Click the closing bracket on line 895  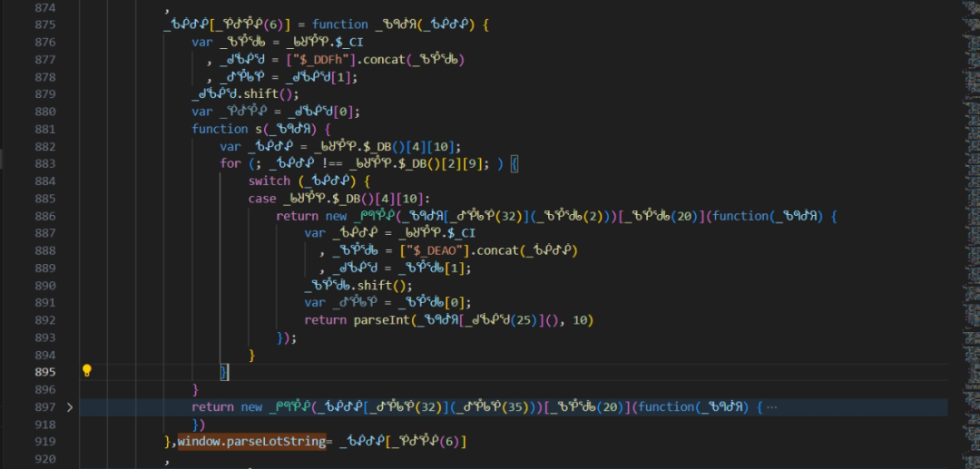click(x=224, y=372)
